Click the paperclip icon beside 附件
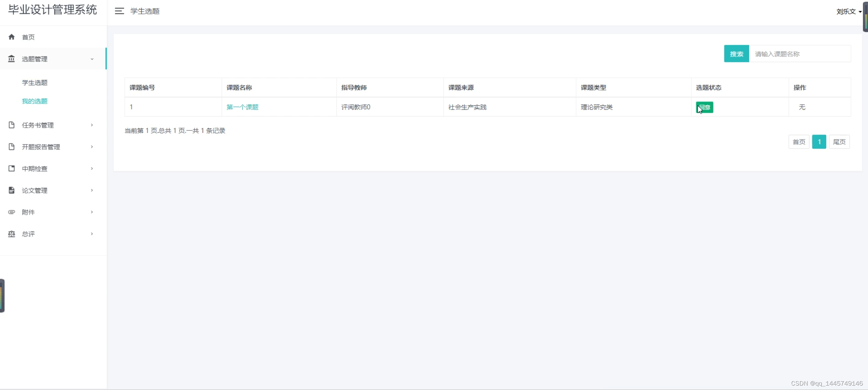 click(x=12, y=212)
